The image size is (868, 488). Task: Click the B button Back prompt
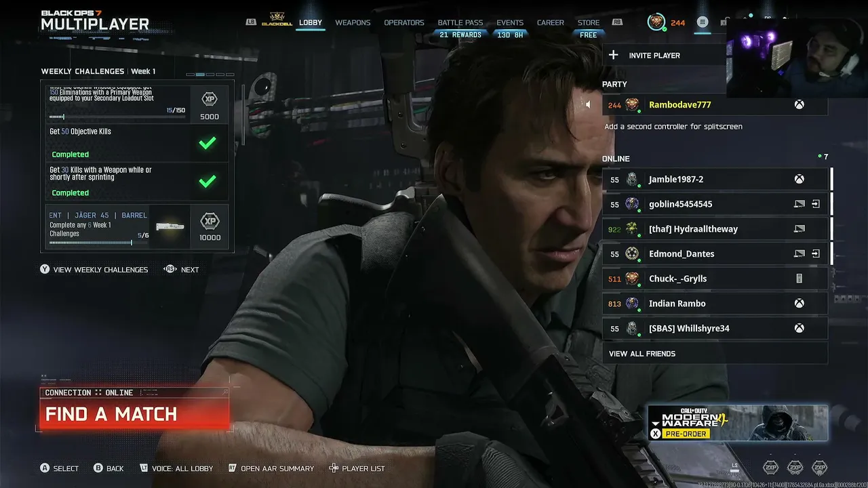(108, 468)
